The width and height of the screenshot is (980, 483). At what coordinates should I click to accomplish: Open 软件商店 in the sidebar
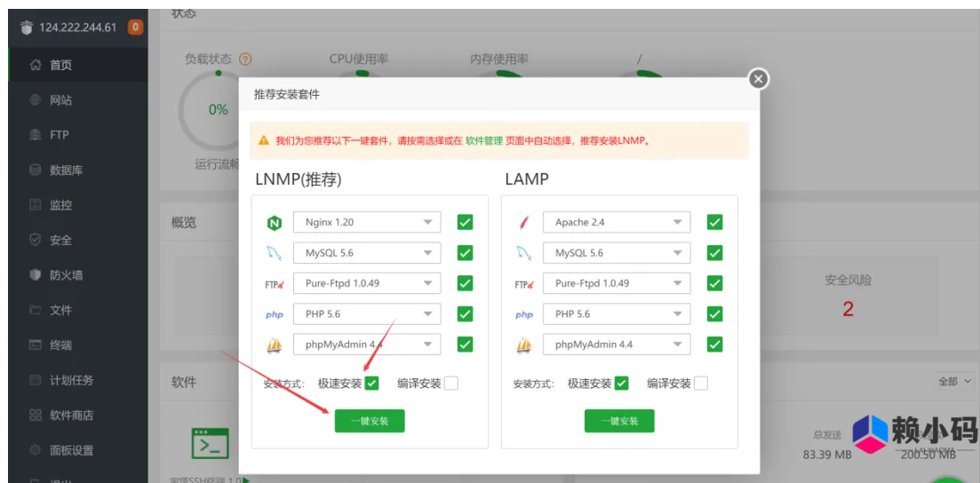tap(78, 415)
